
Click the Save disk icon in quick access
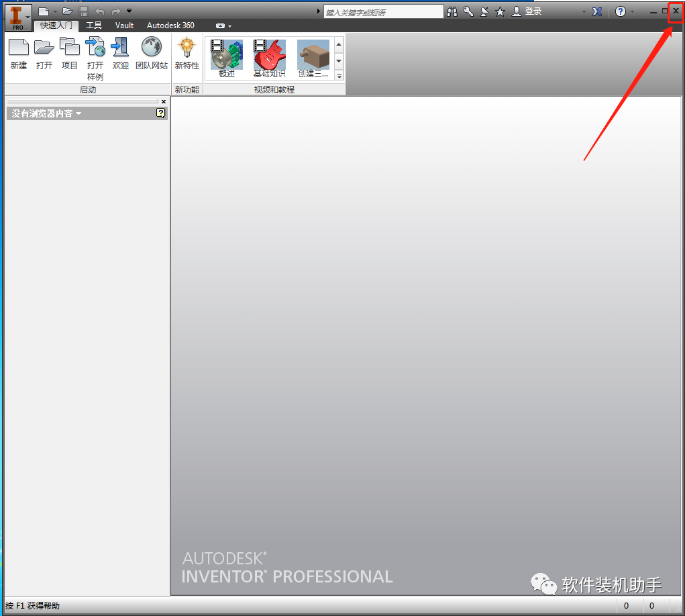[x=84, y=11]
